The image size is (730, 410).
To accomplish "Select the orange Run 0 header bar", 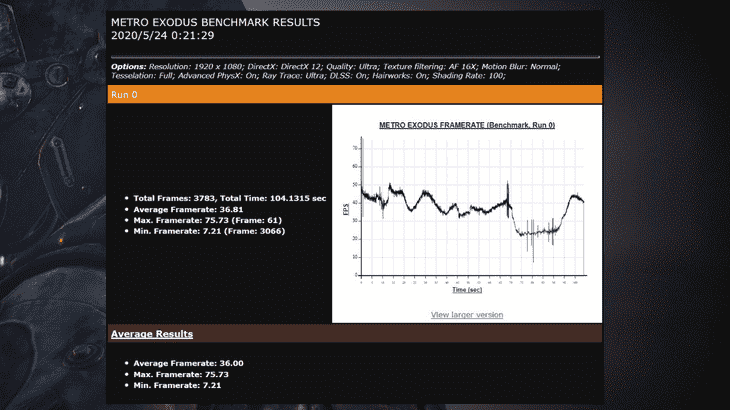I will [x=355, y=94].
